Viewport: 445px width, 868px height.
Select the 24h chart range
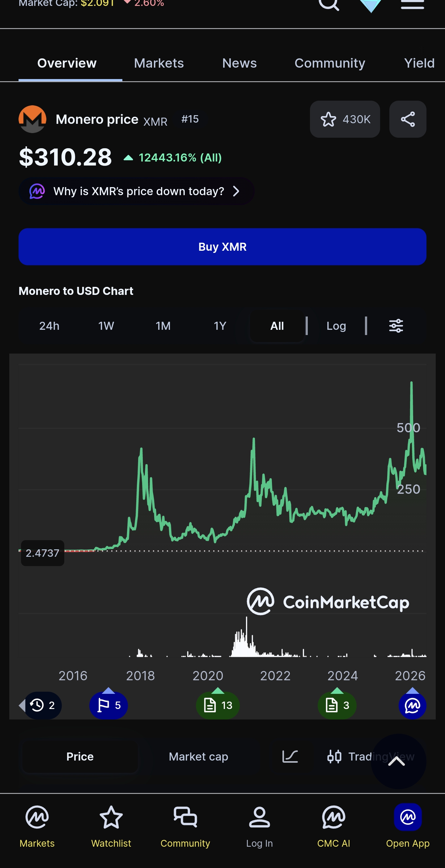49,326
